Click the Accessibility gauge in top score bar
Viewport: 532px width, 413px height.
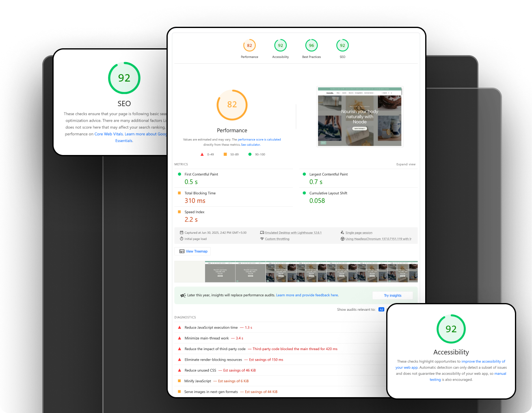tap(280, 45)
